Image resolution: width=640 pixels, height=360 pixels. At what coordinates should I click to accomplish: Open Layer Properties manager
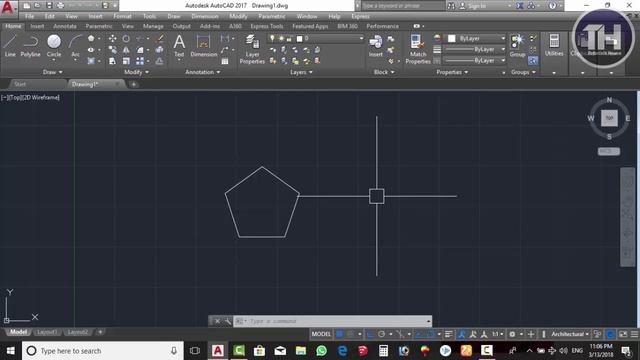click(252, 49)
